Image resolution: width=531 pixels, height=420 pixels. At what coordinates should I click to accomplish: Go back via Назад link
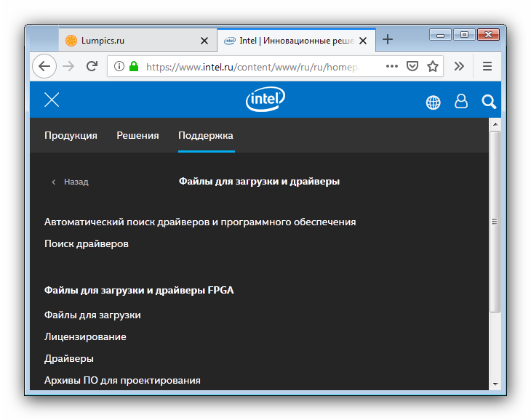tap(70, 182)
